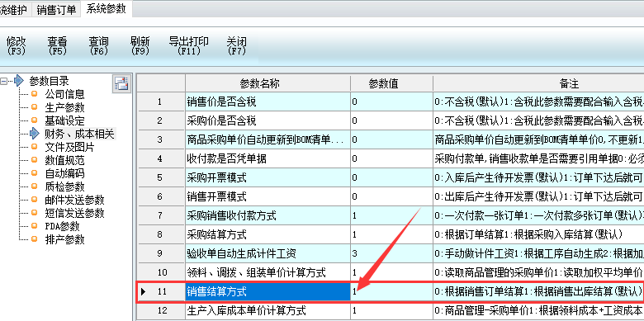Click the 参数值 column header

tap(391, 83)
